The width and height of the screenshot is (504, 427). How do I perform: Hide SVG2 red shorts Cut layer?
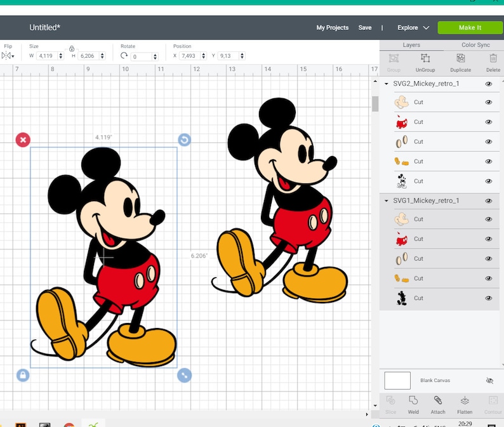click(x=489, y=122)
